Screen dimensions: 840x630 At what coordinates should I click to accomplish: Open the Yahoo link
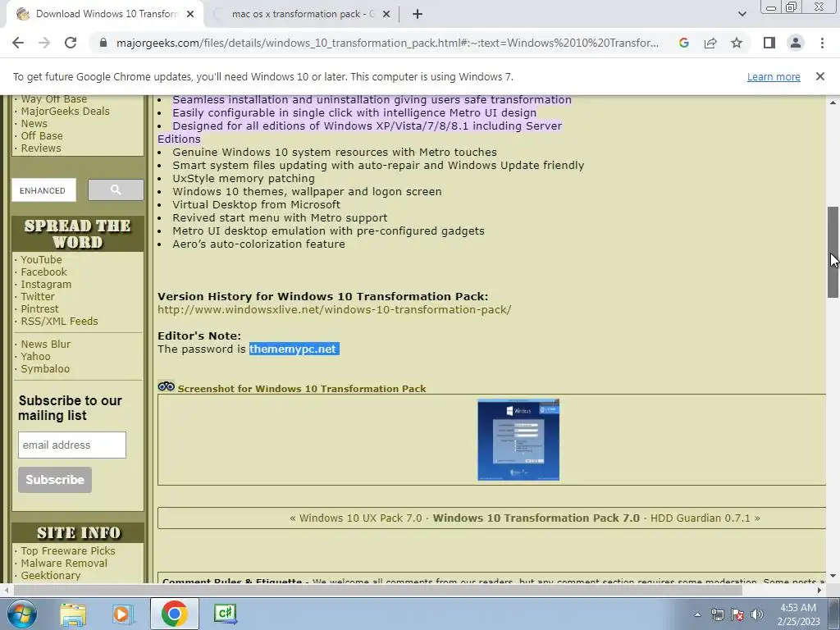pos(35,356)
